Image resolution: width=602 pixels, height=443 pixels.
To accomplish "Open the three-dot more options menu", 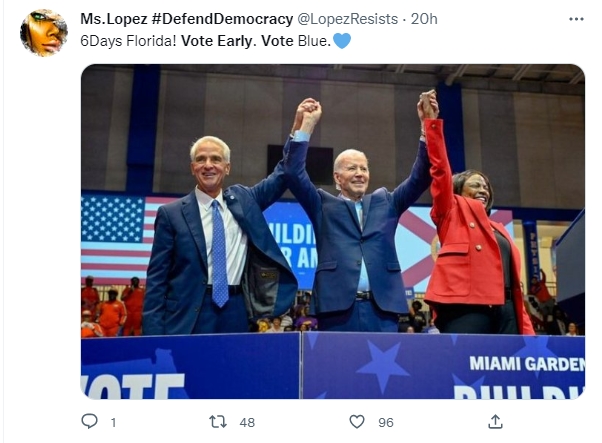I will [x=576, y=19].
